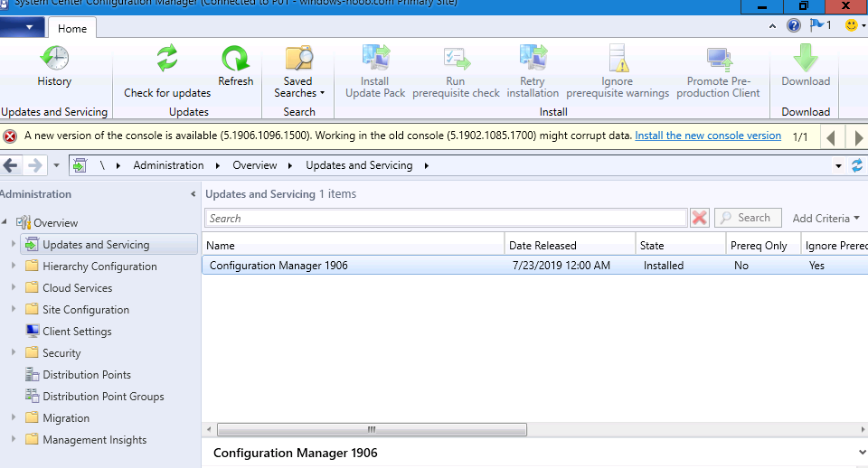
Task: Collapse the Overview tree node
Action: pyautogui.click(x=4, y=222)
